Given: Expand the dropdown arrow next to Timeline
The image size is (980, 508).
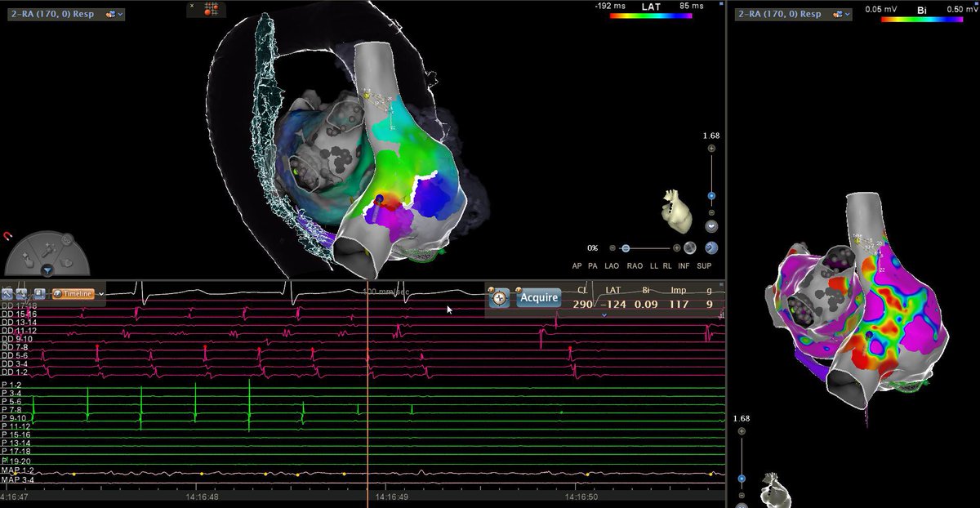Looking at the screenshot, I should click(101, 294).
